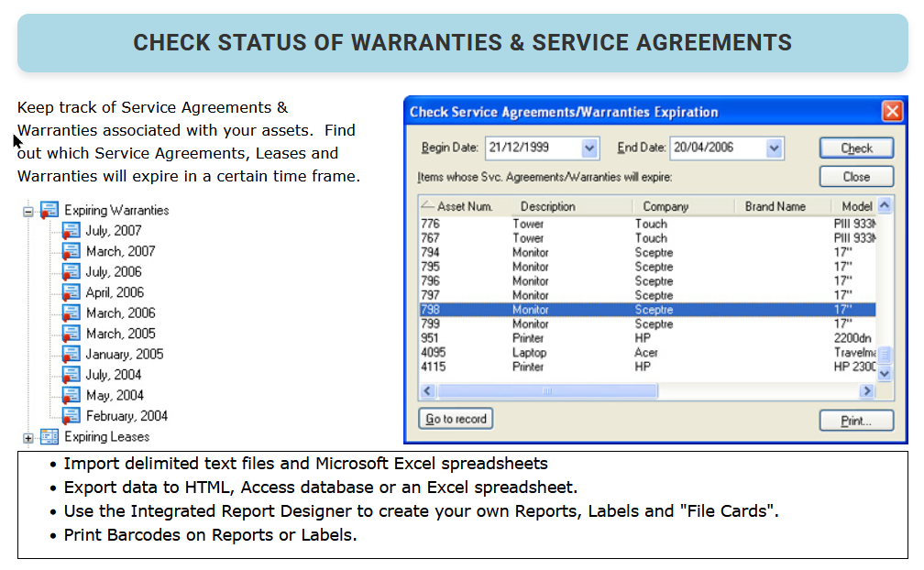The height and width of the screenshot is (570, 924).
Task: Click the horizontal scroll right arrow
Action: [867, 390]
